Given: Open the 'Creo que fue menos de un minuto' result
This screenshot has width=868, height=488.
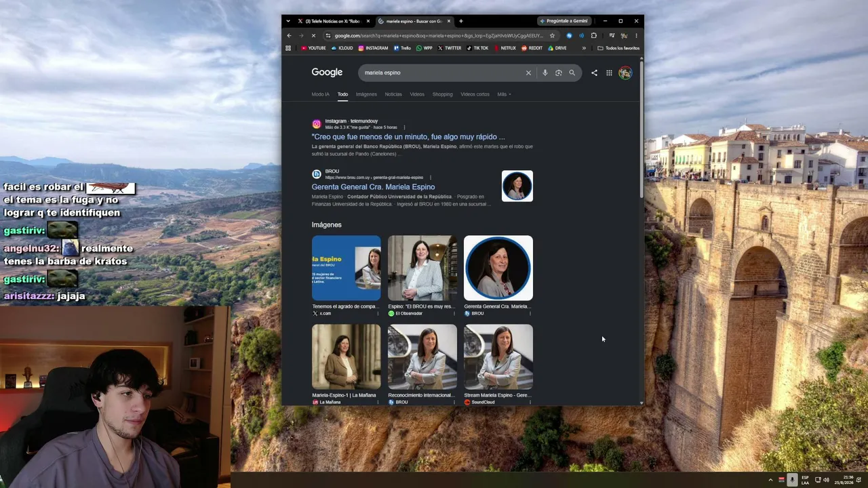Looking at the screenshot, I should (x=408, y=137).
